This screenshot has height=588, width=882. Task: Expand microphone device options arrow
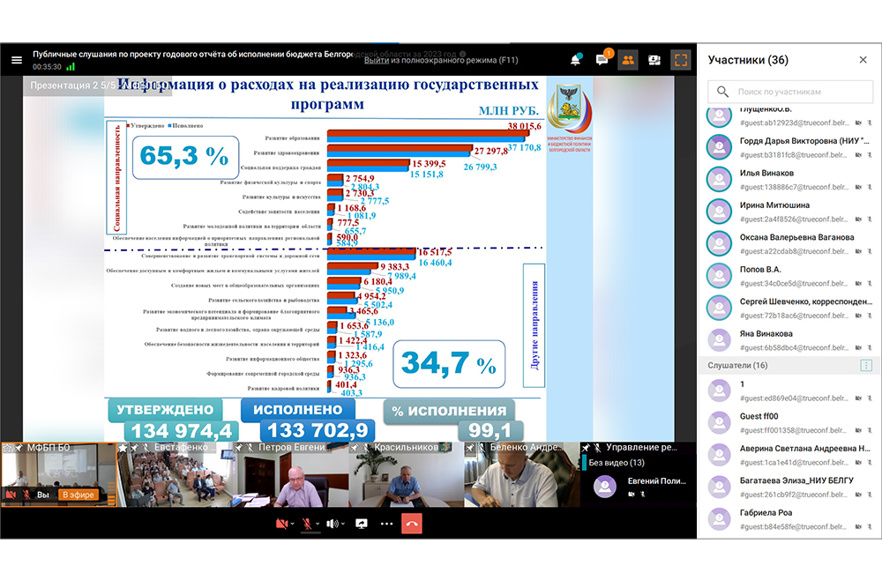tap(317, 524)
